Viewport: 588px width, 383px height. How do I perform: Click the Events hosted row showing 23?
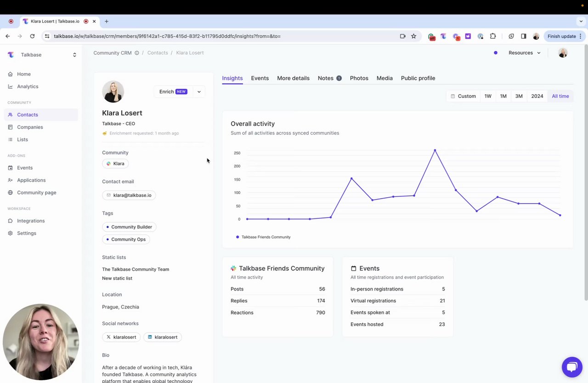[x=398, y=324]
